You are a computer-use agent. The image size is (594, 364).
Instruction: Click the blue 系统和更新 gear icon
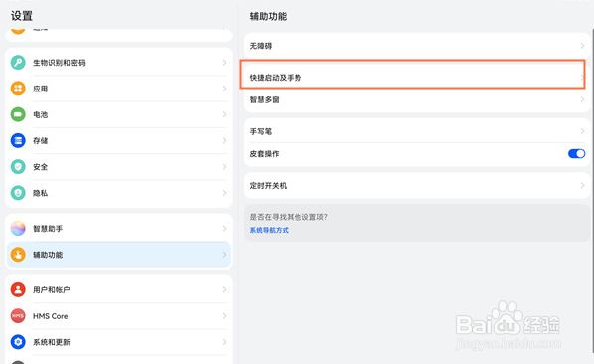tap(18, 342)
